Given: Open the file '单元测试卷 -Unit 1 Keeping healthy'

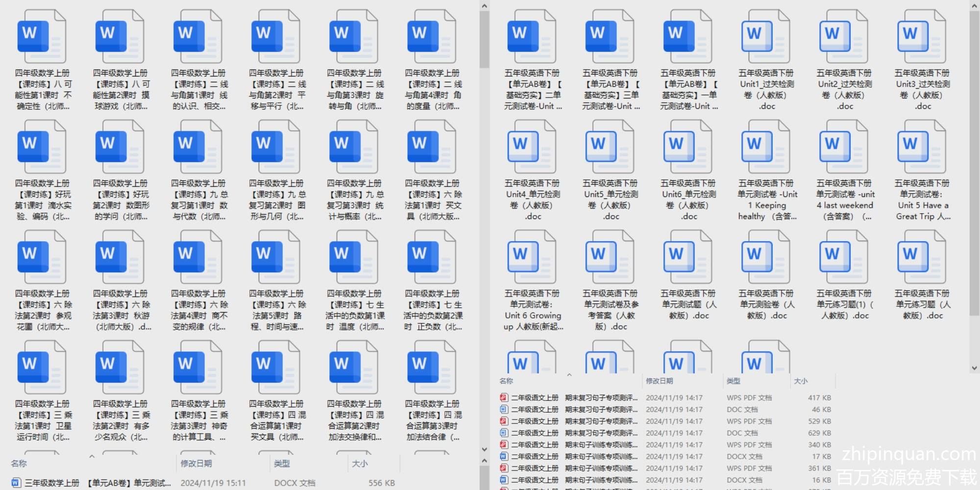Looking at the screenshot, I should tap(766, 147).
